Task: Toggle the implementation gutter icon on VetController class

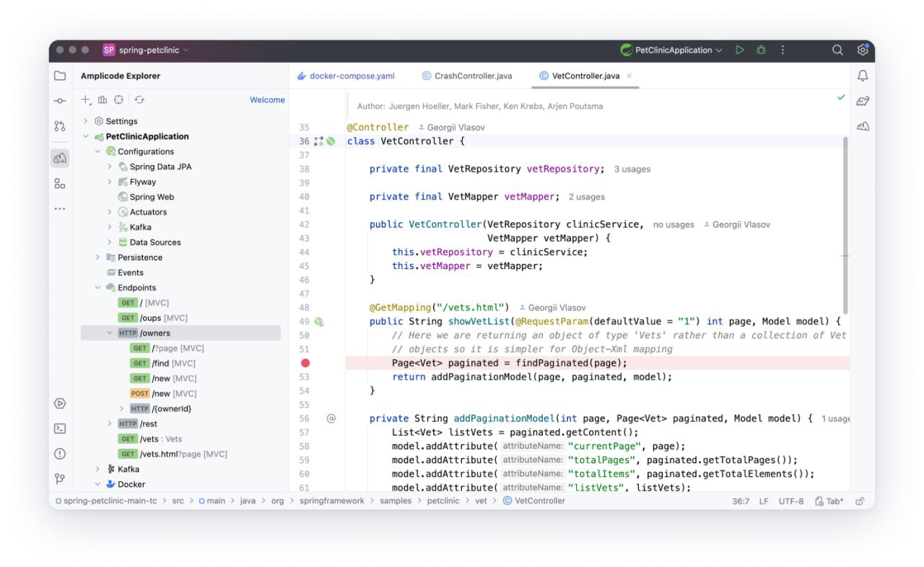Action: (320, 141)
